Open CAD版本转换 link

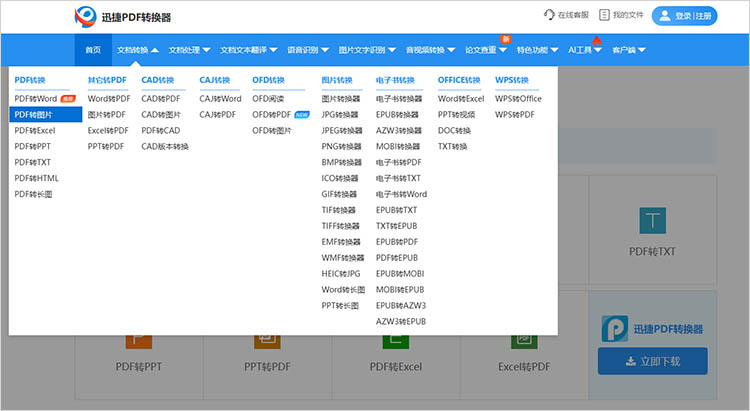[x=165, y=146]
